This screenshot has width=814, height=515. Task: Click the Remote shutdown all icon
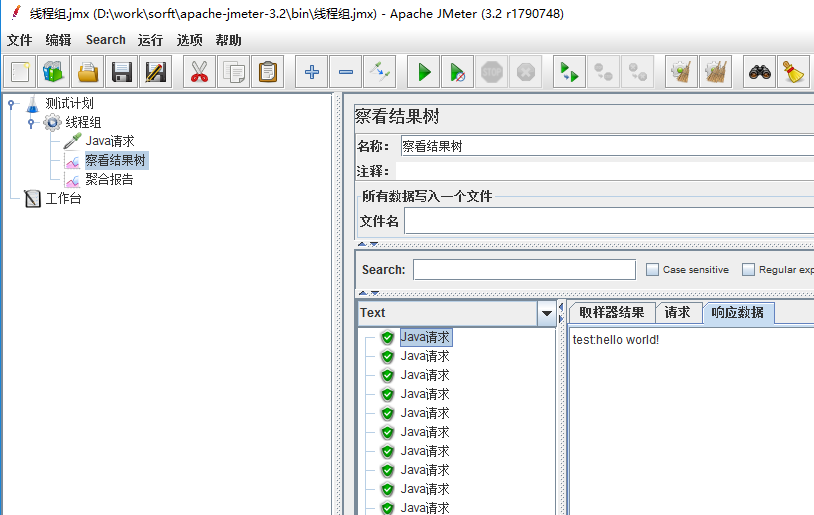637,72
